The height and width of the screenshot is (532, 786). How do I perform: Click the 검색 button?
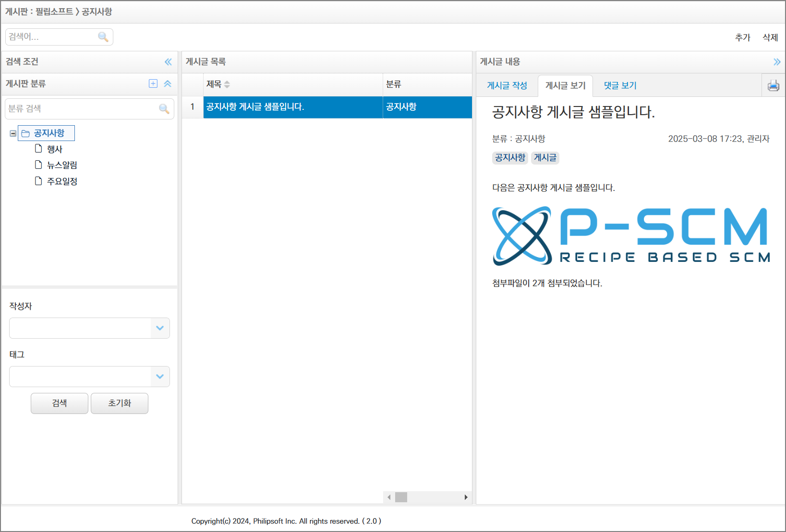tap(60, 403)
